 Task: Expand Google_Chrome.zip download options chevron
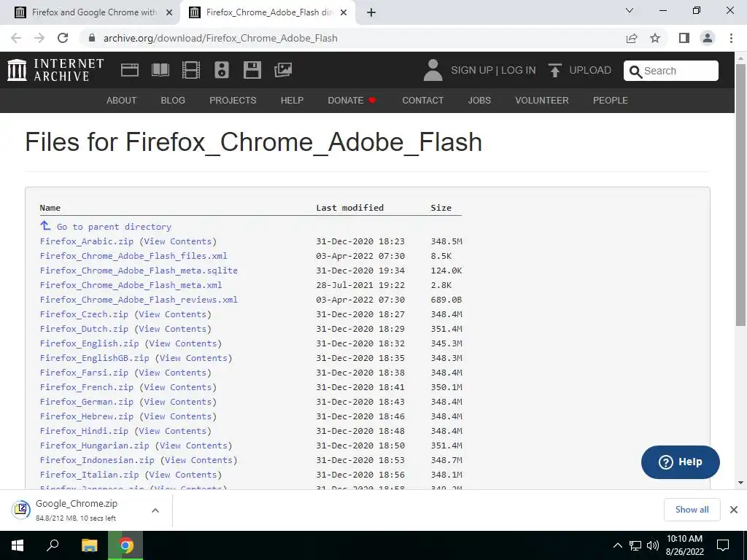point(155,510)
